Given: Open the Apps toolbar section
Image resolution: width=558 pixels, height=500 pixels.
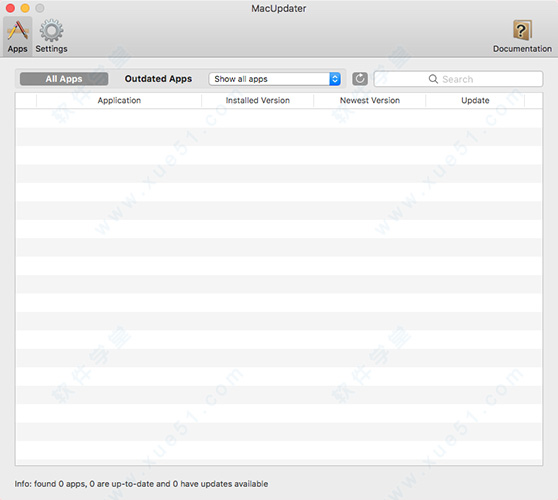Looking at the screenshot, I should (17, 36).
